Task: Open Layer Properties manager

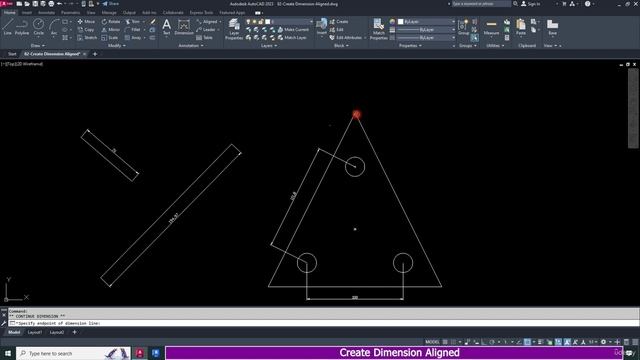Action: click(234, 29)
